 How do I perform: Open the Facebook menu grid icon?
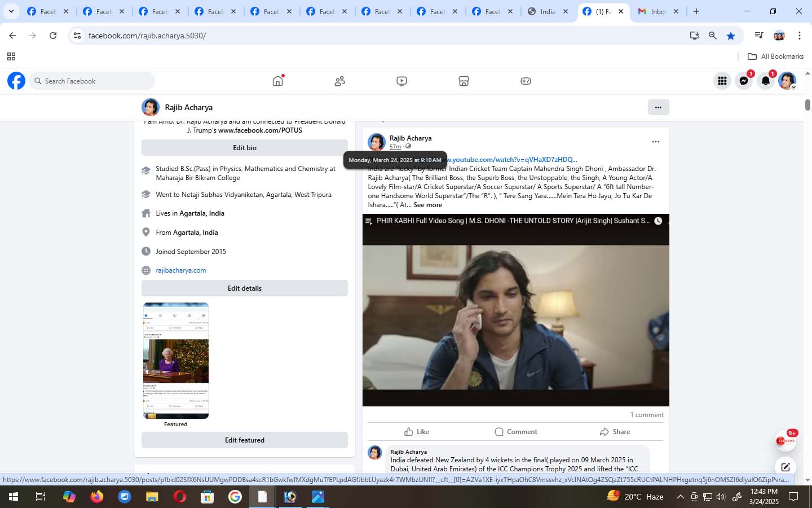click(x=722, y=81)
